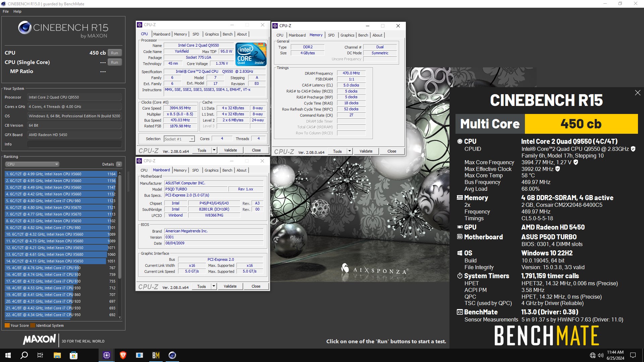Open SPD tab in Memory window
The height and width of the screenshot is (362, 644).
(331, 35)
